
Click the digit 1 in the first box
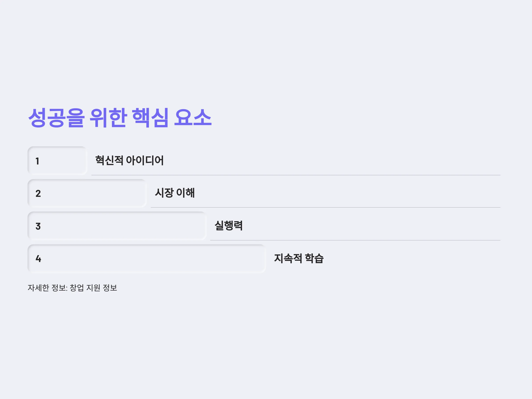pos(37,161)
